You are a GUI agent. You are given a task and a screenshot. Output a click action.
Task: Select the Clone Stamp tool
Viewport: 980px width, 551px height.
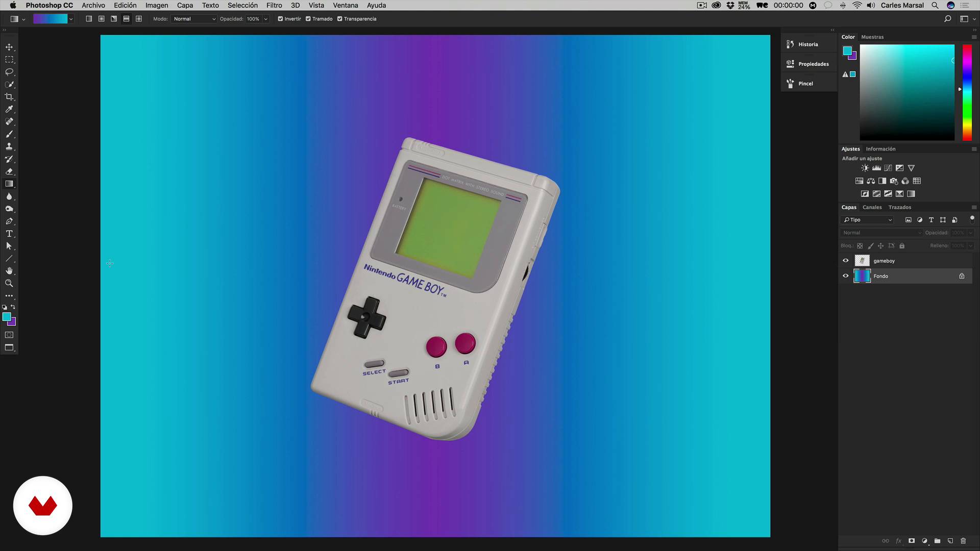pyautogui.click(x=9, y=146)
